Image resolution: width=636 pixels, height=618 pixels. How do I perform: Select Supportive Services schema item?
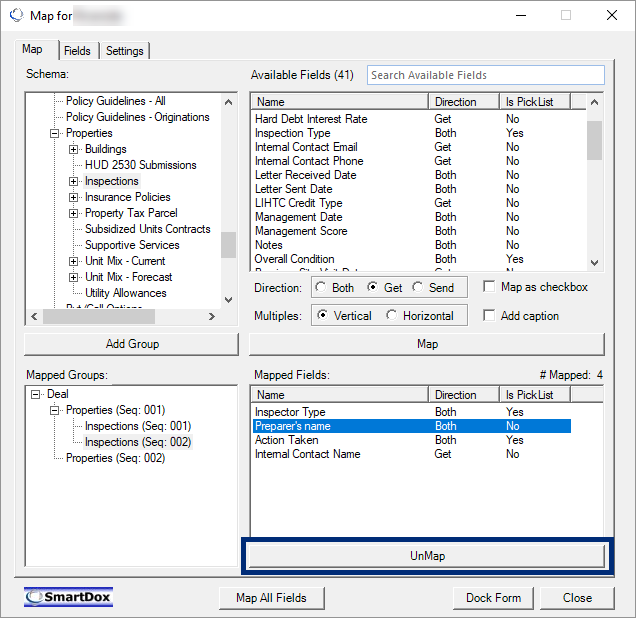132,245
